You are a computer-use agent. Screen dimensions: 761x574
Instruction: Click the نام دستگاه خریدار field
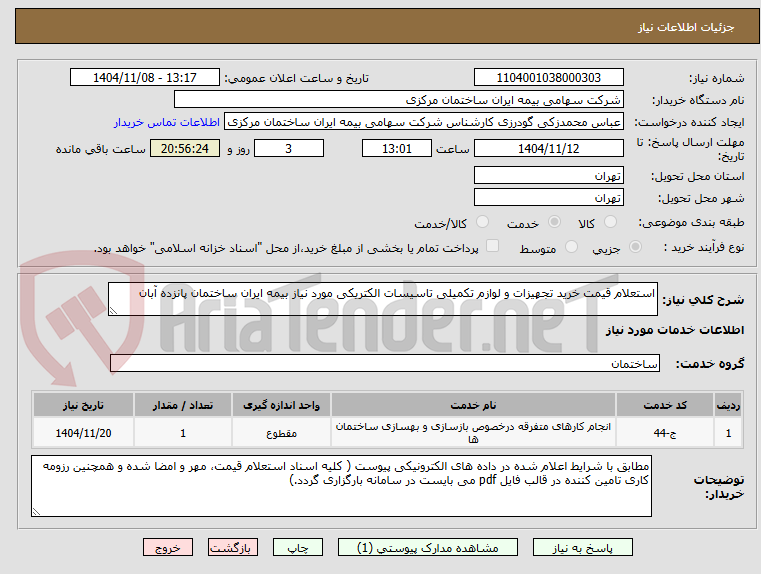(398, 100)
